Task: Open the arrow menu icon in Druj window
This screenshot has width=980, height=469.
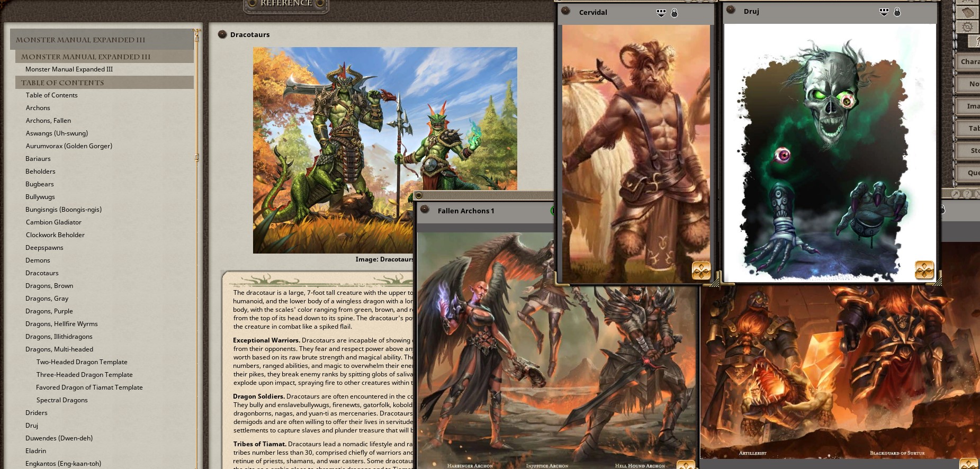Action: click(884, 12)
